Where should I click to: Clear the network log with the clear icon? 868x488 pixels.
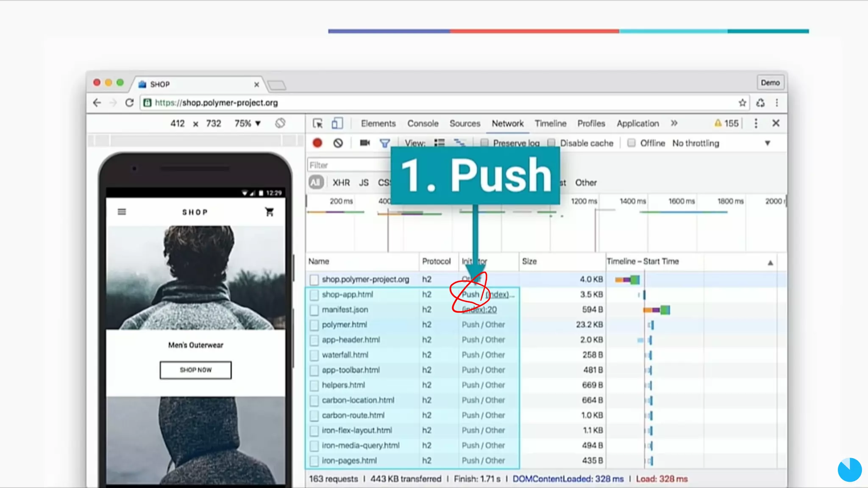pos(338,143)
